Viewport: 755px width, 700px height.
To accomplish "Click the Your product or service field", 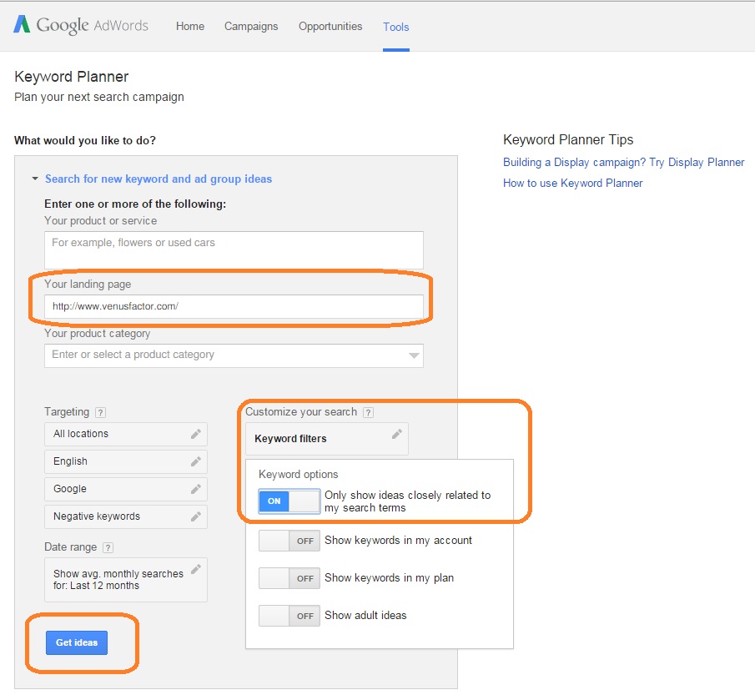I will [234, 249].
